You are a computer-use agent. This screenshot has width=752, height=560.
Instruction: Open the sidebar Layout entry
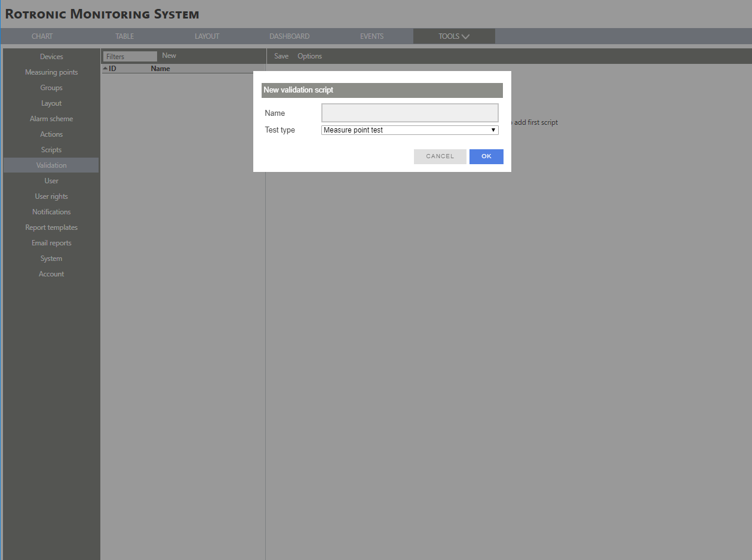[51, 103]
